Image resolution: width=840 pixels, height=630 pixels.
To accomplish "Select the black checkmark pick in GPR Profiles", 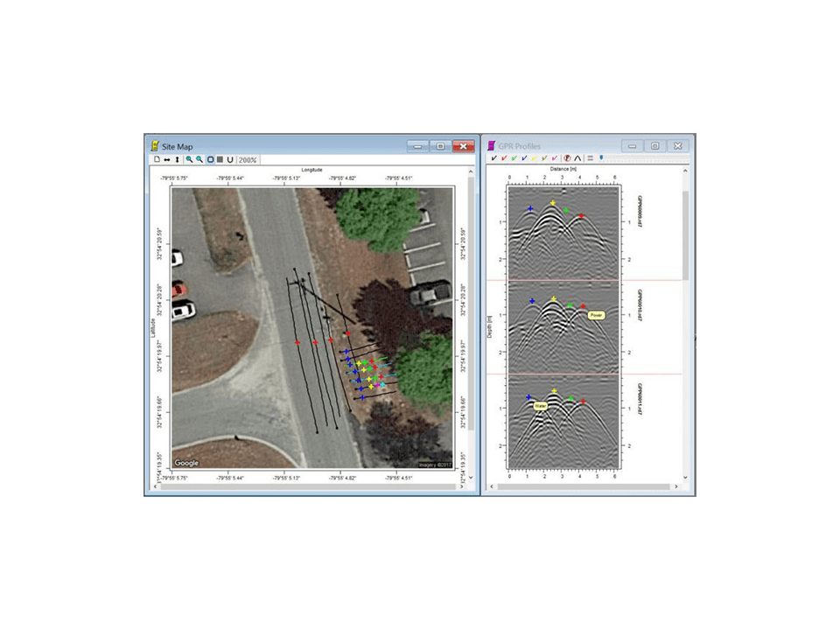I will tap(493, 158).
